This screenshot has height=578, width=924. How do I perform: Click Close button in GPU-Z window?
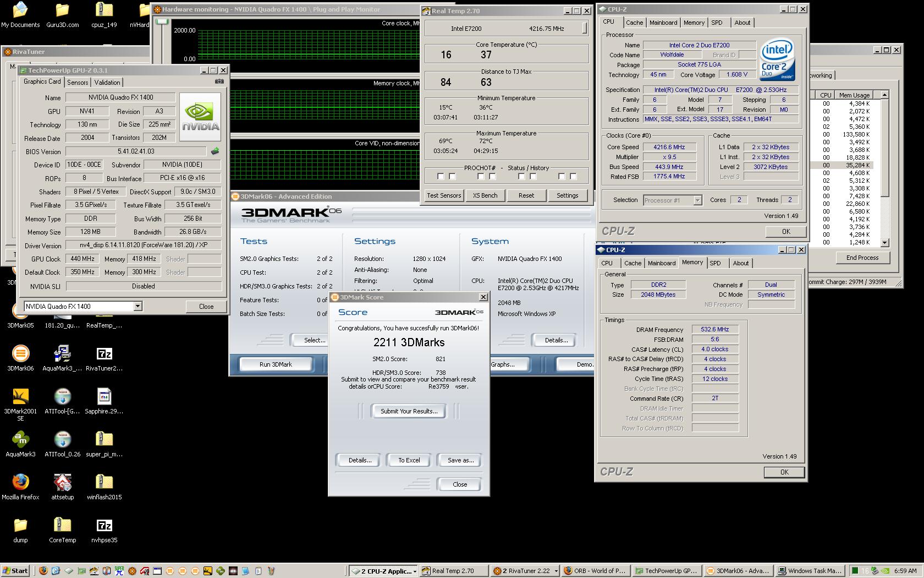[x=206, y=307]
